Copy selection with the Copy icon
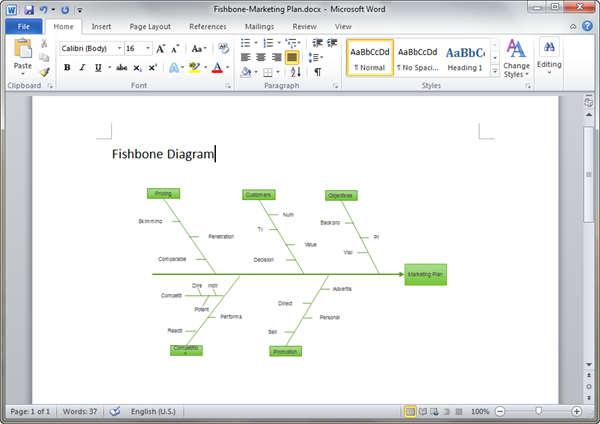The image size is (600, 424). pyautogui.click(x=44, y=57)
